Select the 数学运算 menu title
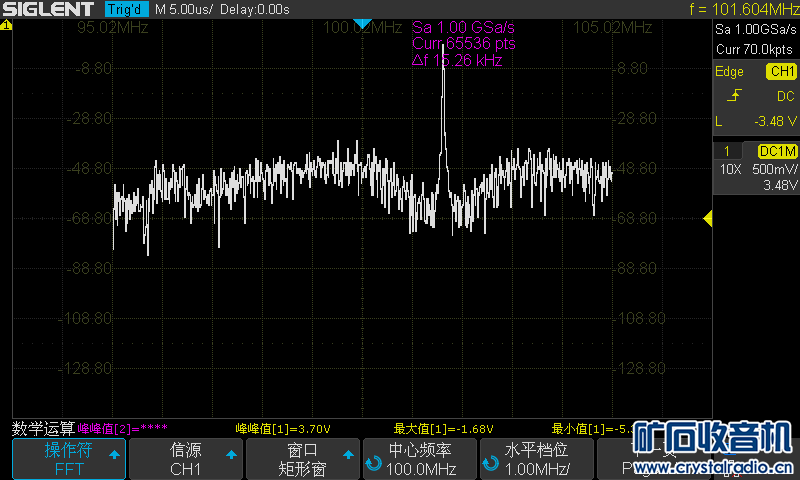 [x=42, y=428]
